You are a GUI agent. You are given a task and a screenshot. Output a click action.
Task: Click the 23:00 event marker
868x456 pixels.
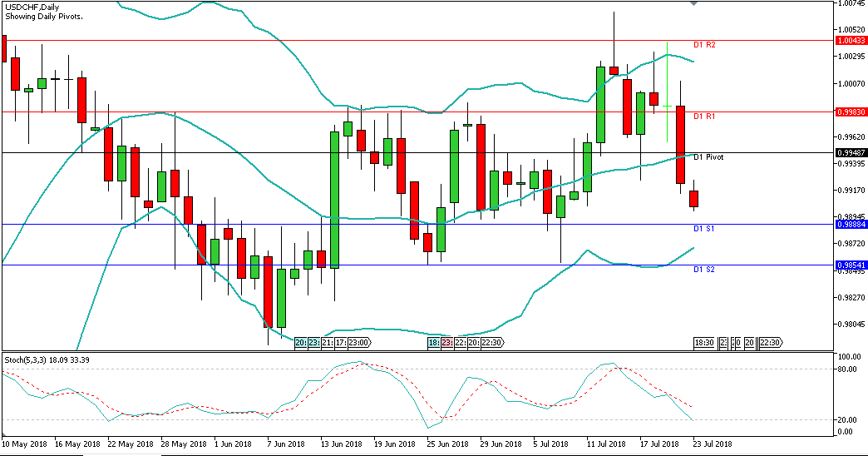[x=360, y=343]
